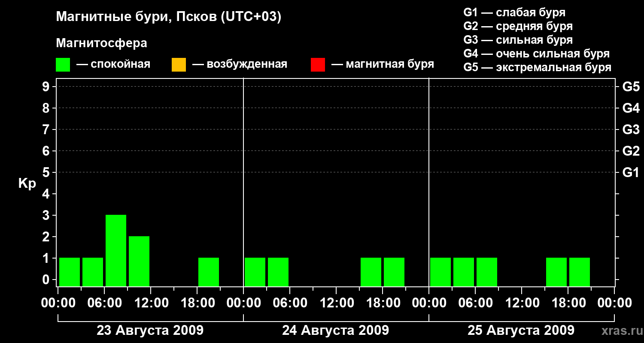This screenshot has width=644, height=343.
Task: Click the Kp 2 bar on 23 August
Action: [x=139, y=261]
